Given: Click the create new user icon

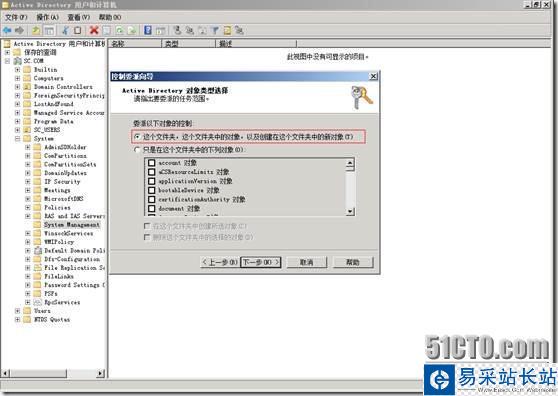Looking at the screenshot, I should point(177,31).
